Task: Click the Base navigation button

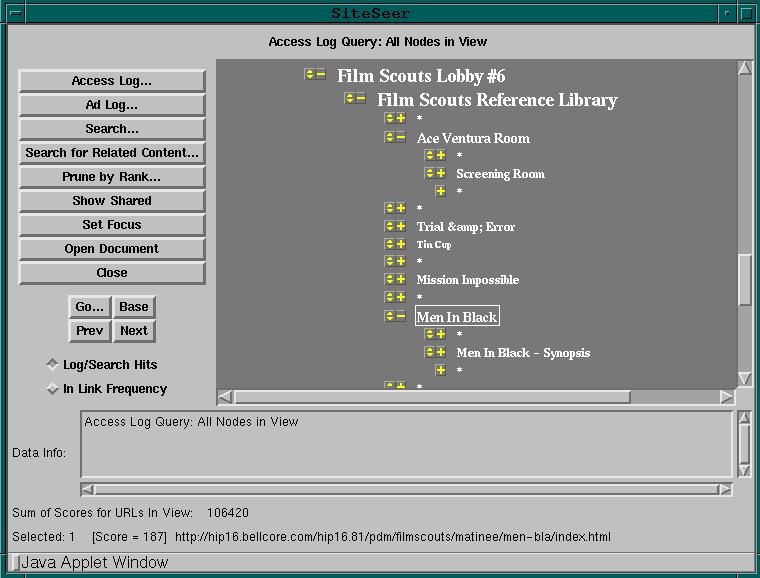Action: pos(134,307)
